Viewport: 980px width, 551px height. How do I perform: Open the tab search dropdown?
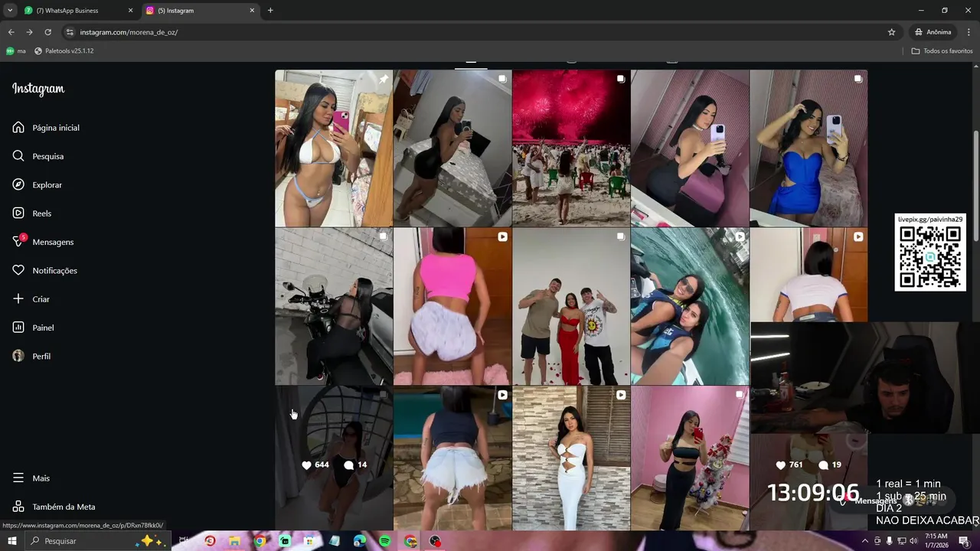(10, 11)
